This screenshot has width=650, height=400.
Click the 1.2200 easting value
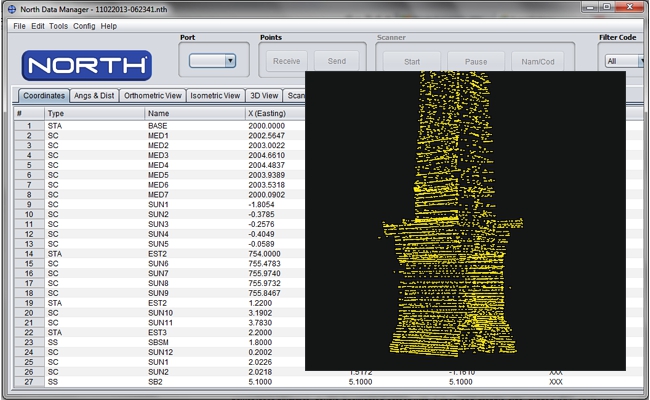(x=260, y=303)
